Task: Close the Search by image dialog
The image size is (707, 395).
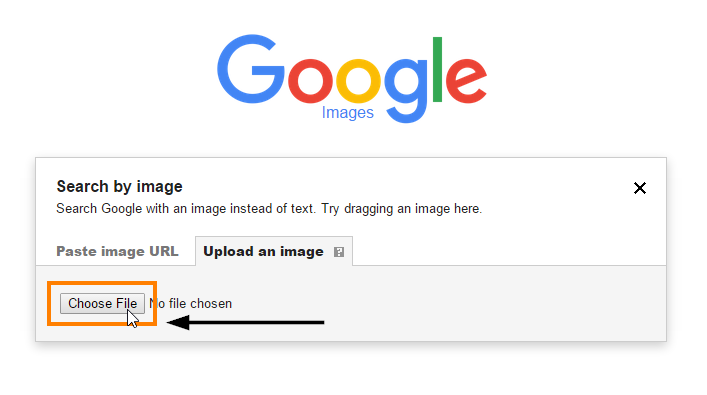Action: coord(639,188)
